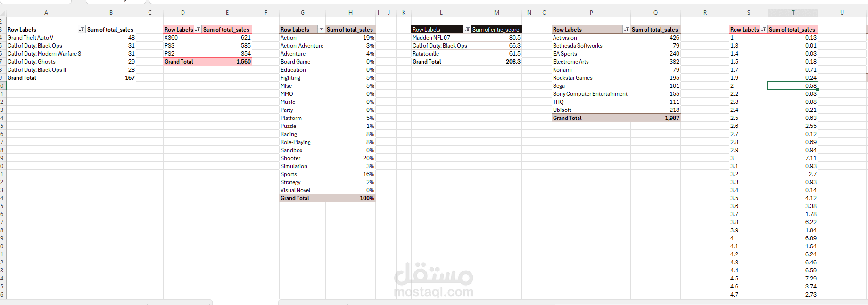Click the Call of Duty: Ghosts cell
Viewport: 868px width, 305px height.
(46, 62)
